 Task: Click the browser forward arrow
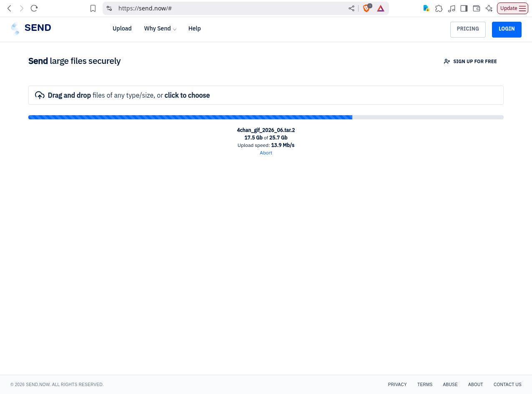coord(22,8)
